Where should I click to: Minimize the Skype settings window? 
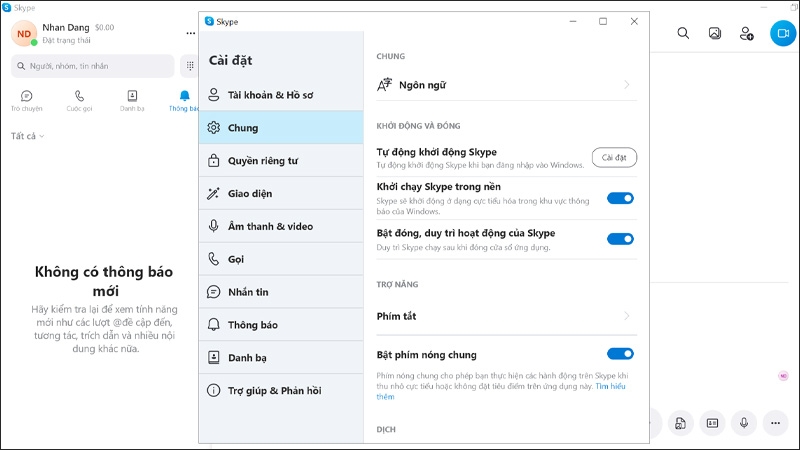coord(573,21)
